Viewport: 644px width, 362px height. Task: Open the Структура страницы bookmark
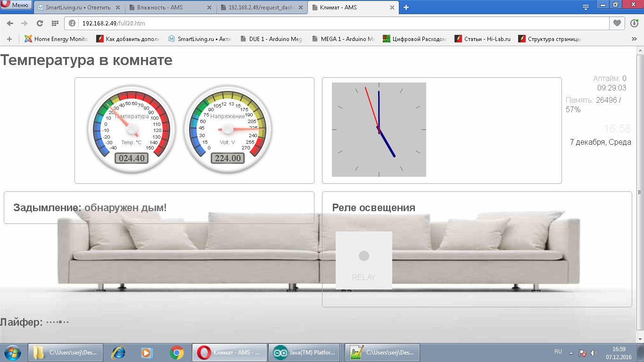tap(550, 39)
